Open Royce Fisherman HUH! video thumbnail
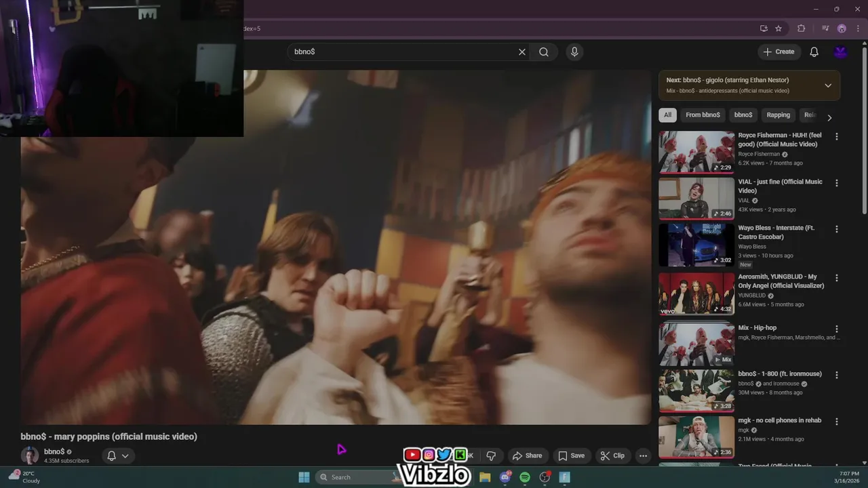This screenshot has width=868, height=488. tap(696, 152)
